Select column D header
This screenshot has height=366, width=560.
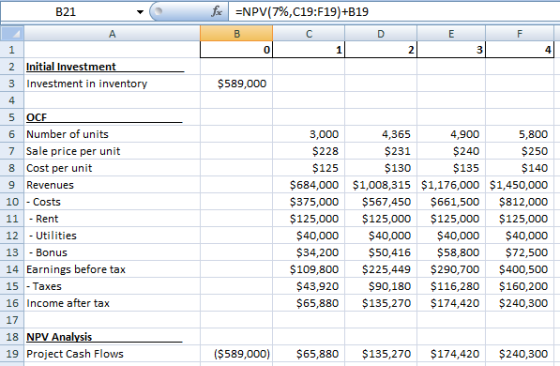pos(381,34)
